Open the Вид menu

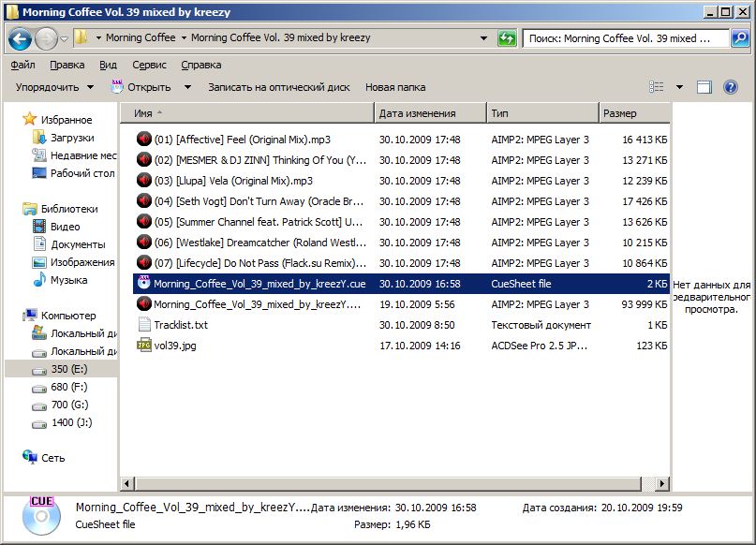[108, 65]
